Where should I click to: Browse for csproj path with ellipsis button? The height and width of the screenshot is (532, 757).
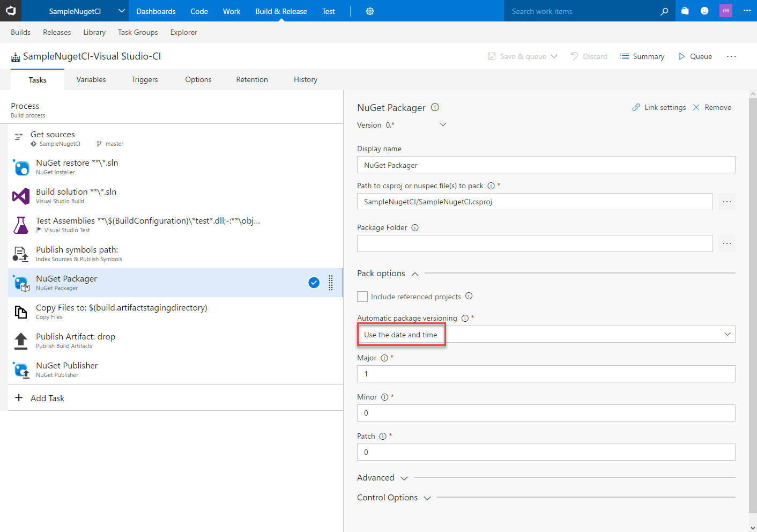point(726,202)
